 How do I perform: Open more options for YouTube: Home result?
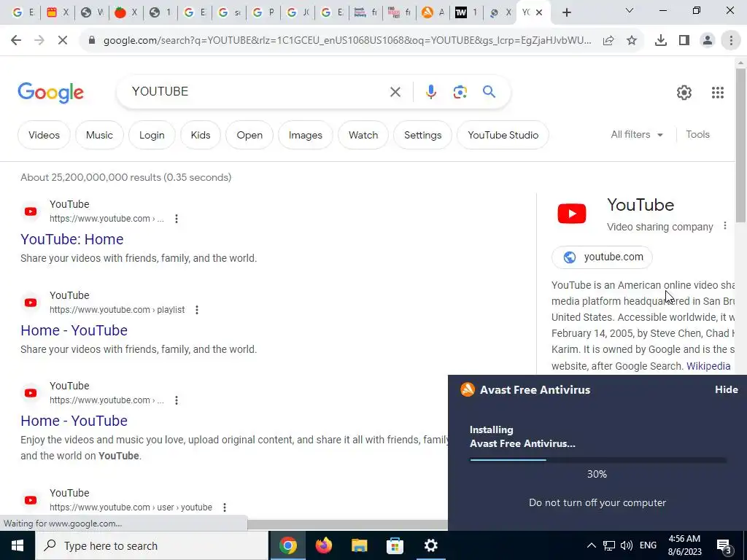(x=177, y=219)
